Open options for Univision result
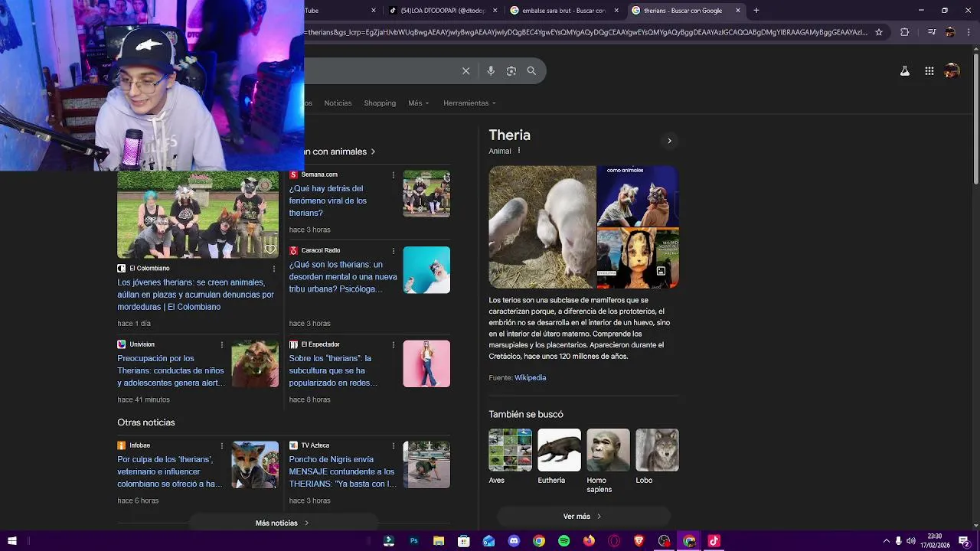Viewport: 980px width, 551px height. point(222,344)
